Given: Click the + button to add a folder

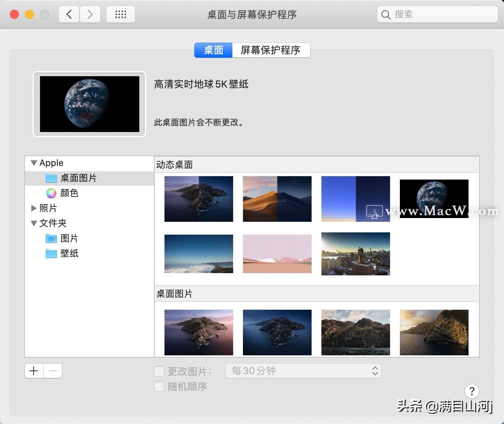Looking at the screenshot, I should [34, 371].
